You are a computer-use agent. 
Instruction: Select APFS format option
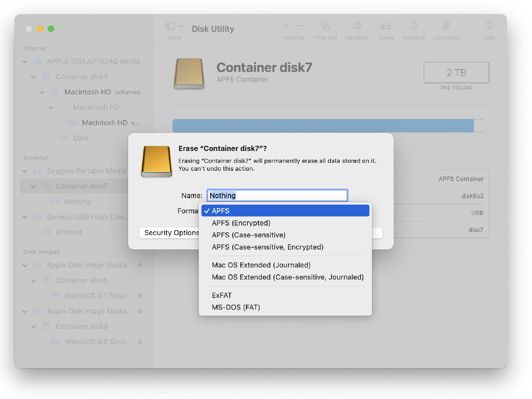pos(285,211)
